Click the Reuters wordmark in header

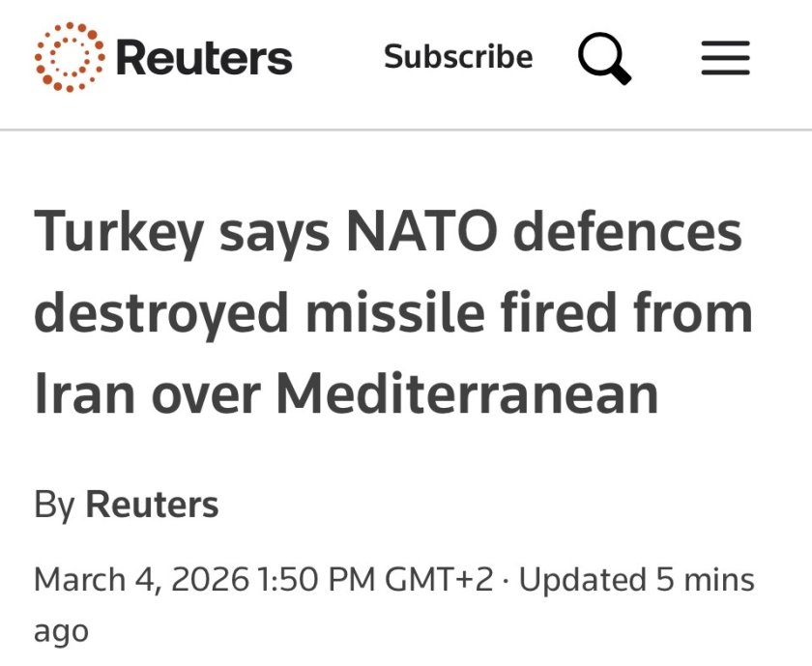coord(203,58)
